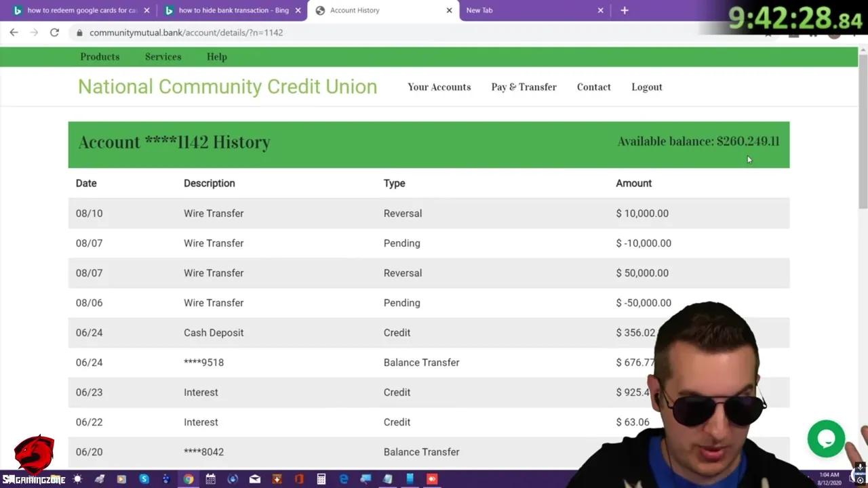Image resolution: width=868 pixels, height=488 pixels.
Task: Click the National Community Credit Union logo text
Action: [227, 87]
